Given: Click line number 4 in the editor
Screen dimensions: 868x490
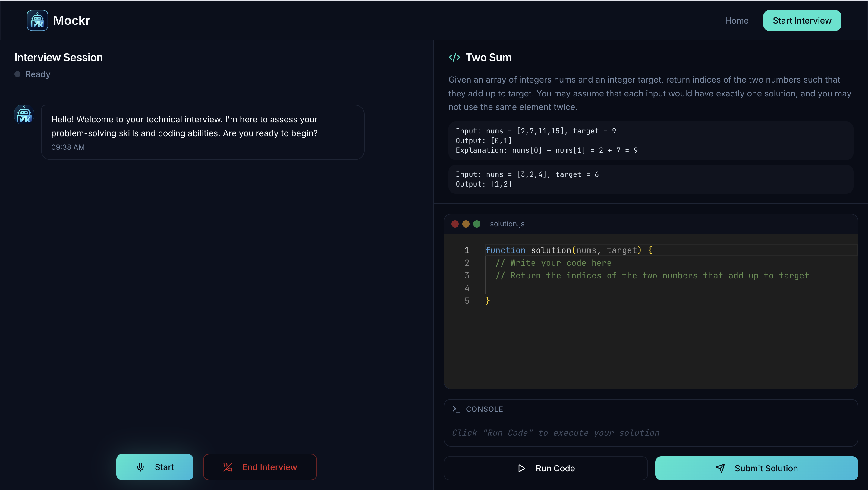Looking at the screenshot, I should (467, 288).
